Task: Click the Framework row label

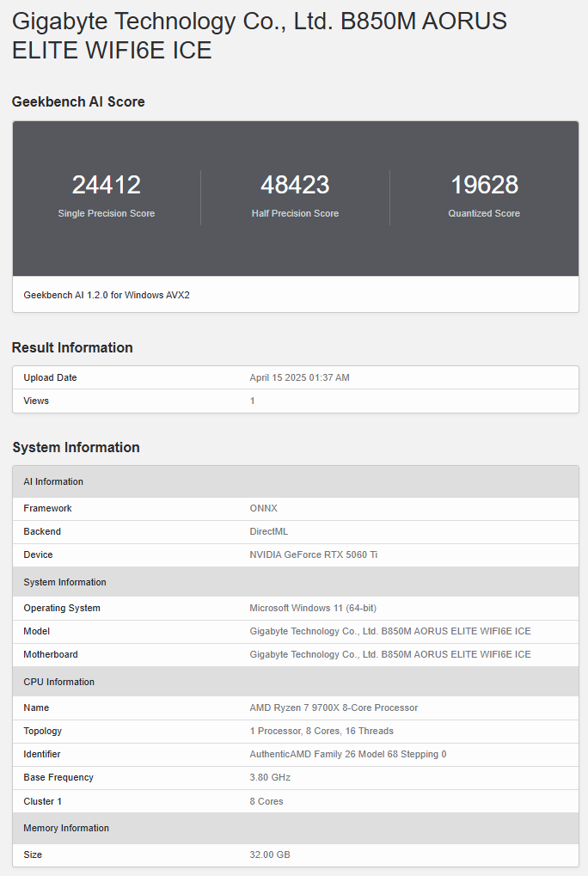Action: [x=47, y=508]
